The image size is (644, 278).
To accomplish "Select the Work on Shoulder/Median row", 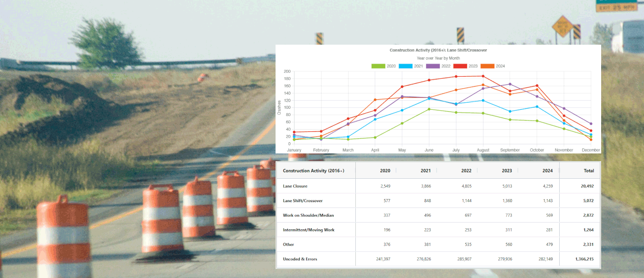I will (308, 215).
